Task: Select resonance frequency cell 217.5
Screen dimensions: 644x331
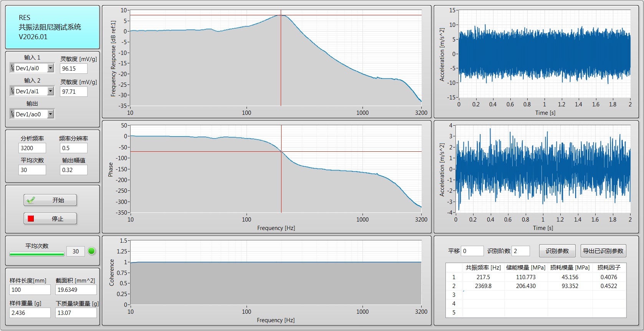Action: click(x=483, y=277)
